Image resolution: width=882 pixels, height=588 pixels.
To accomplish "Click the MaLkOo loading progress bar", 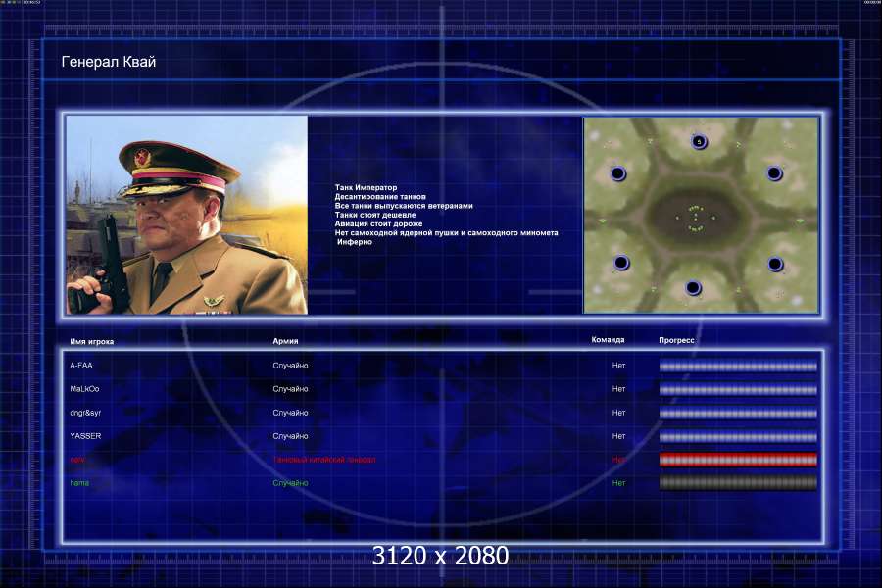I will point(738,389).
